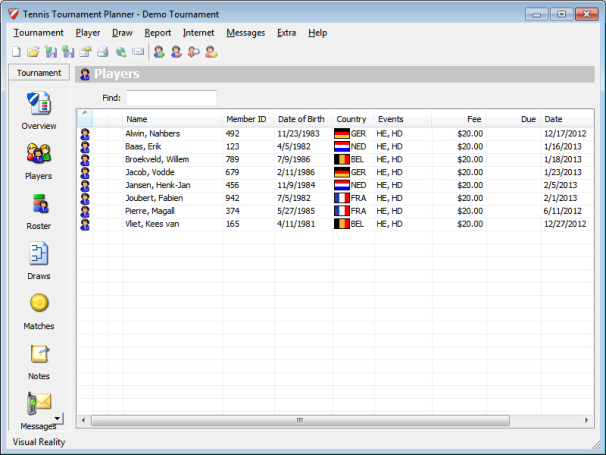Click the Tournament sidebar header button

click(39, 73)
